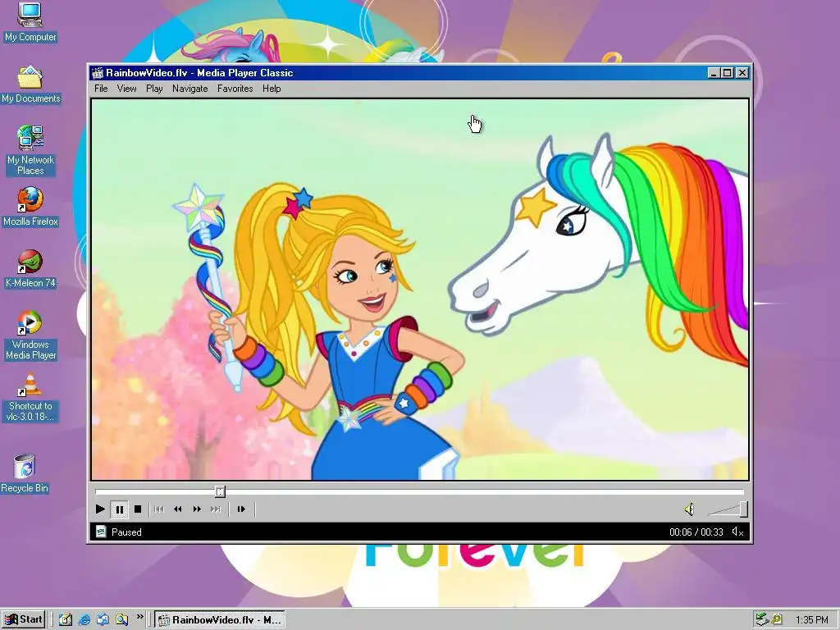
Task: Open the Help menu
Action: coord(272,89)
